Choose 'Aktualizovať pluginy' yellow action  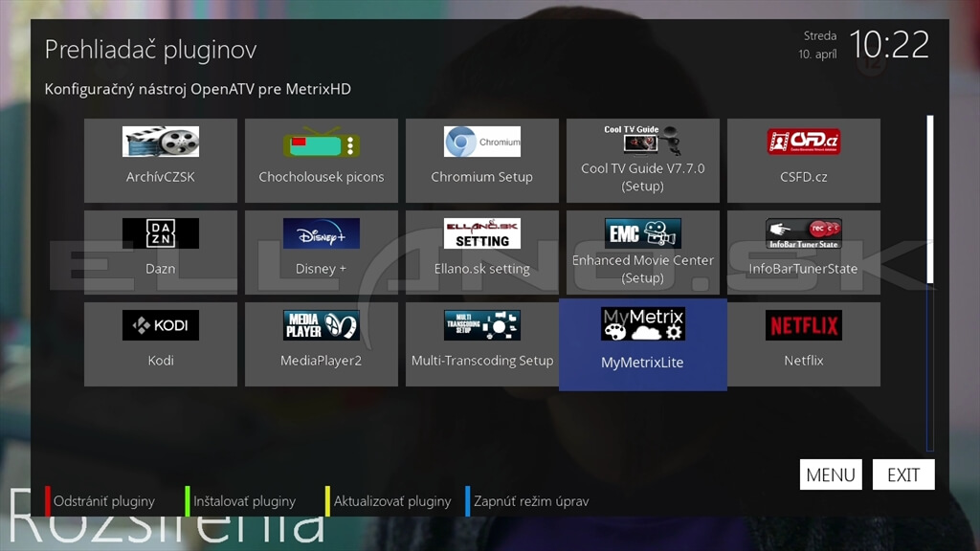pyautogui.click(x=391, y=501)
